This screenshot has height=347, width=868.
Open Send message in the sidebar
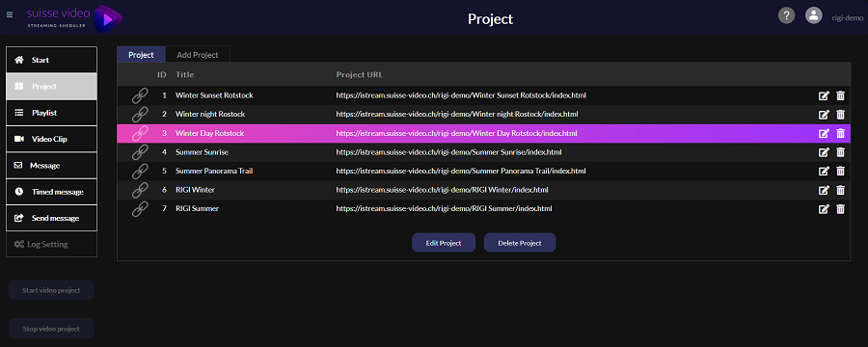[x=51, y=218]
